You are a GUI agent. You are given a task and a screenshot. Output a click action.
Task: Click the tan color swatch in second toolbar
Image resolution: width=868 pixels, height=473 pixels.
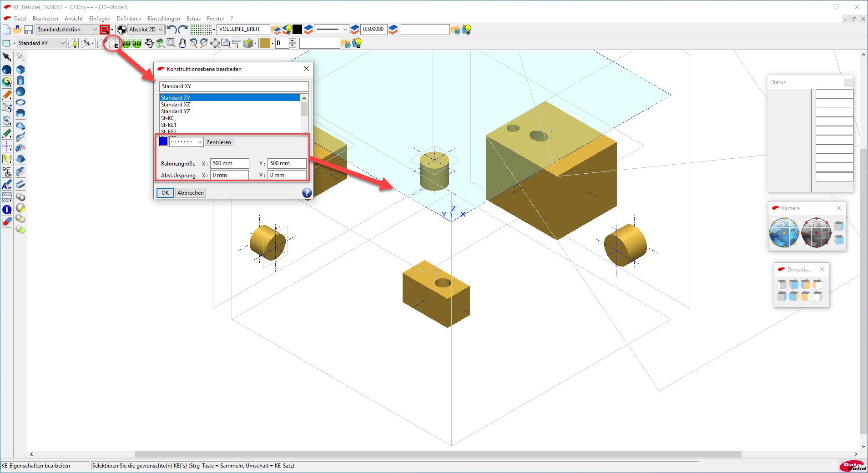(x=265, y=43)
